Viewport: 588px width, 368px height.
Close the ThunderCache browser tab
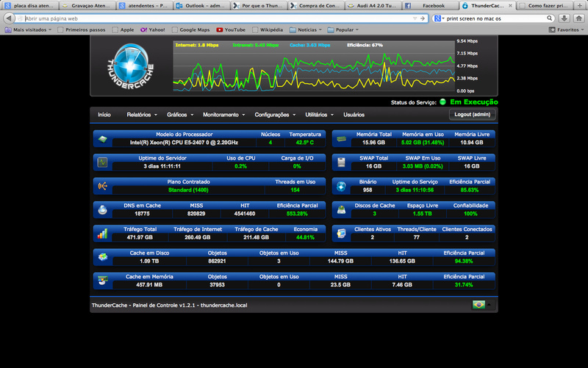(510, 6)
